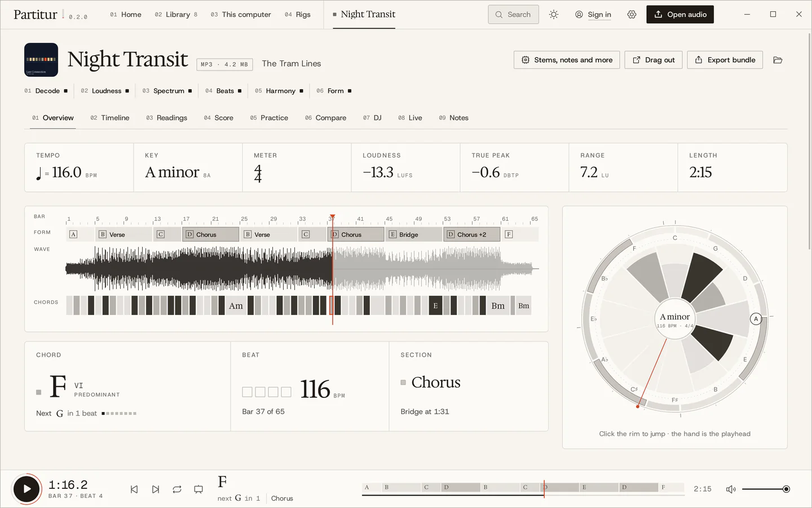Open the Notes view tab
This screenshot has width=812, height=508.
(x=453, y=118)
